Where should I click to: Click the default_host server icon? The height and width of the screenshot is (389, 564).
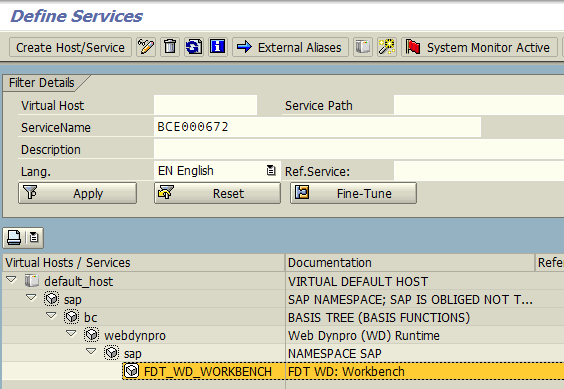32,281
